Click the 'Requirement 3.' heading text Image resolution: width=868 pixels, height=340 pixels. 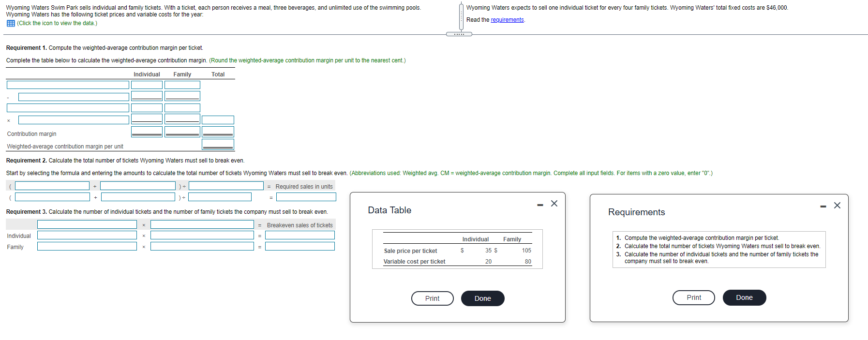point(27,212)
